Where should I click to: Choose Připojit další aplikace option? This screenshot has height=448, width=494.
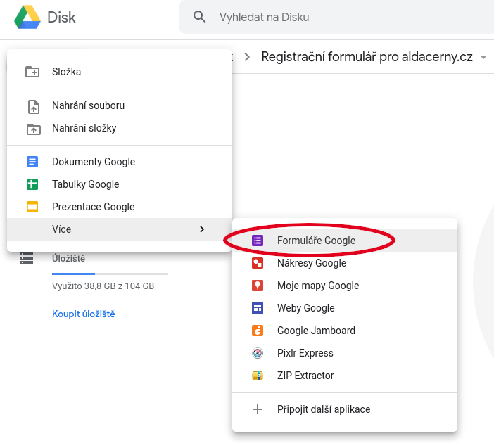345,409
